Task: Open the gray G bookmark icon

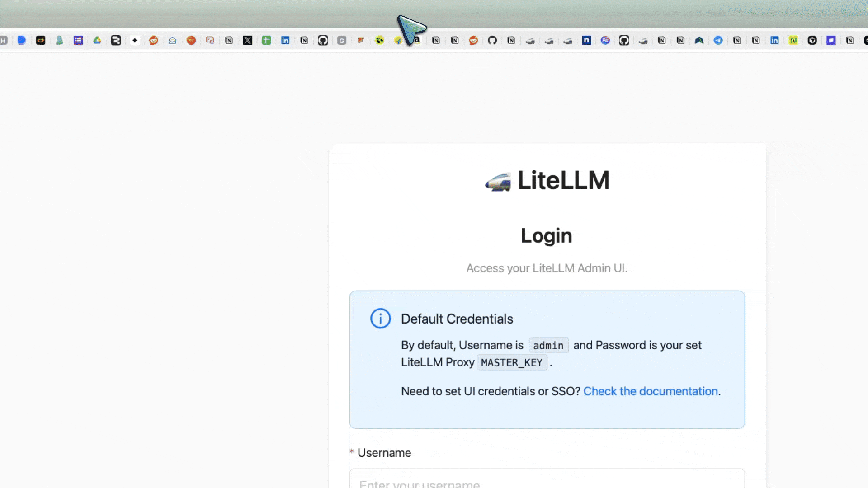Action: (x=342, y=41)
